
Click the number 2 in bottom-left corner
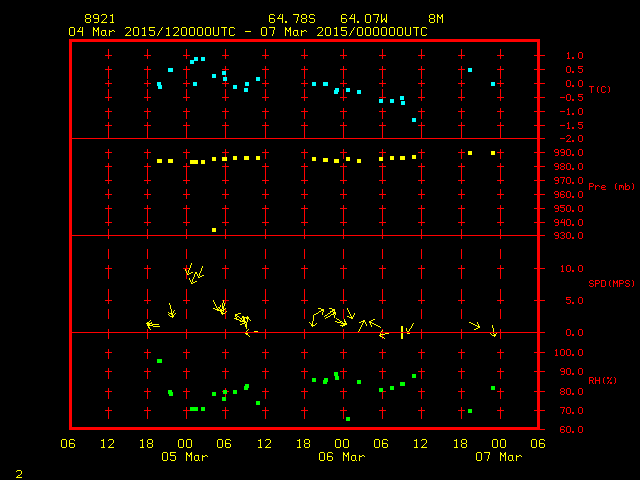point(18,472)
